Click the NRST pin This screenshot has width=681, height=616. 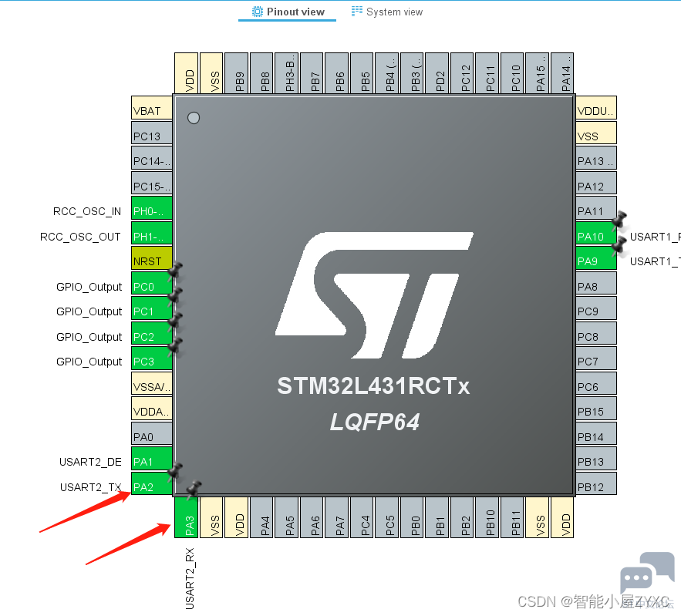click(152, 258)
